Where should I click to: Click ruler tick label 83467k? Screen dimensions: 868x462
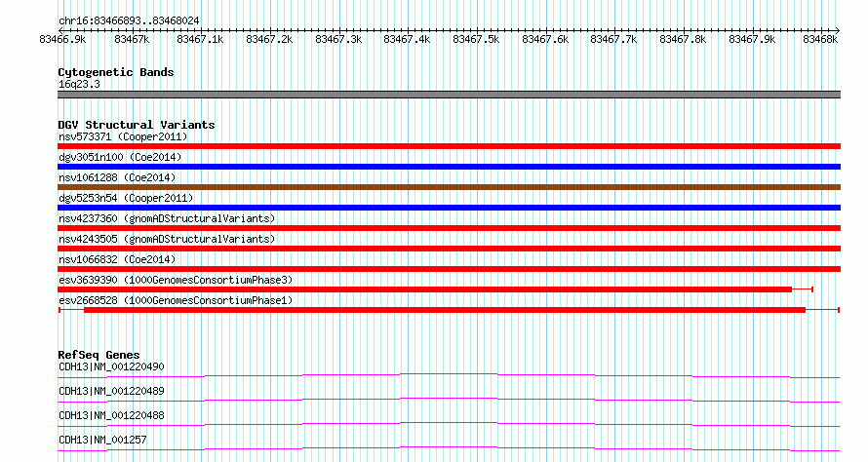(x=132, y=39)
